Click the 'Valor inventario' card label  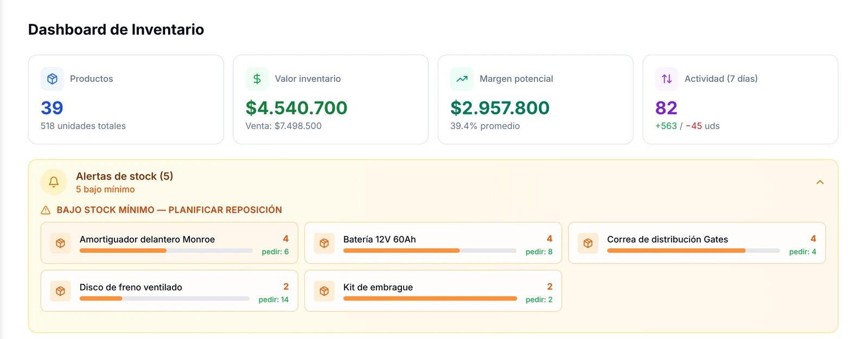[x=308, y=79]
